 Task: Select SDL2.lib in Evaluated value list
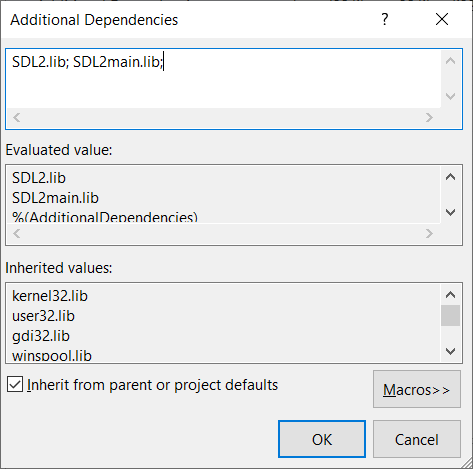coord(39,178)
